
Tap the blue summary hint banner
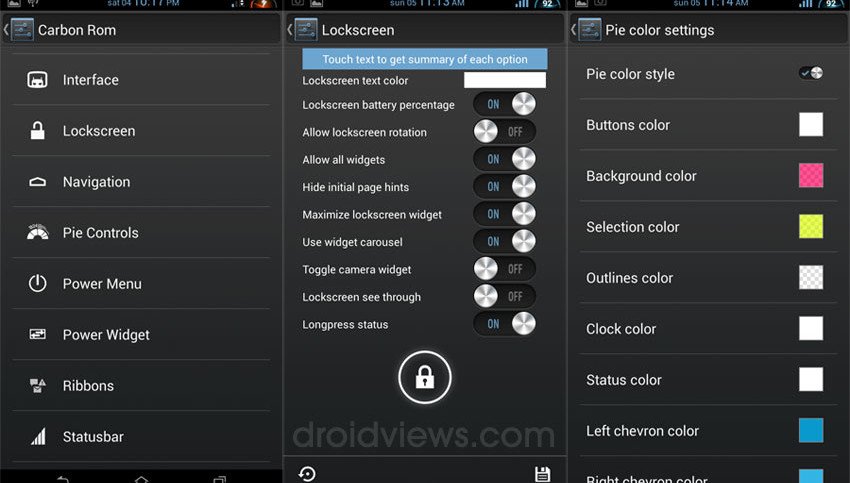click(424, 59)
